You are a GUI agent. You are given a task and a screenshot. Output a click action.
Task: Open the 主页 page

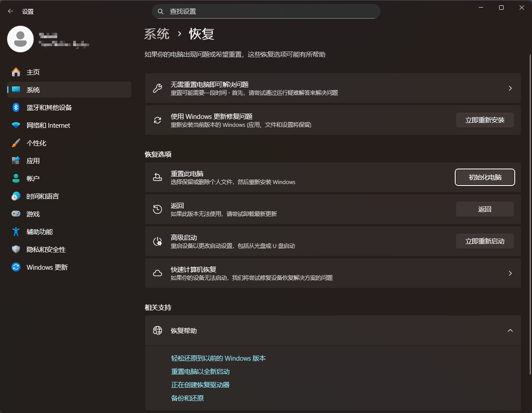coord(69,72)
